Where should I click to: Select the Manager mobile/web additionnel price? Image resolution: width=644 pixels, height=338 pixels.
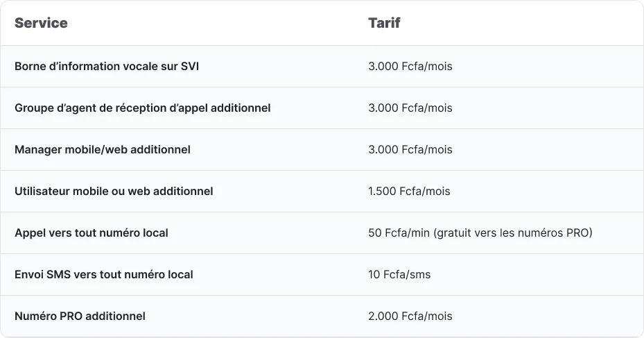point(410,150)
